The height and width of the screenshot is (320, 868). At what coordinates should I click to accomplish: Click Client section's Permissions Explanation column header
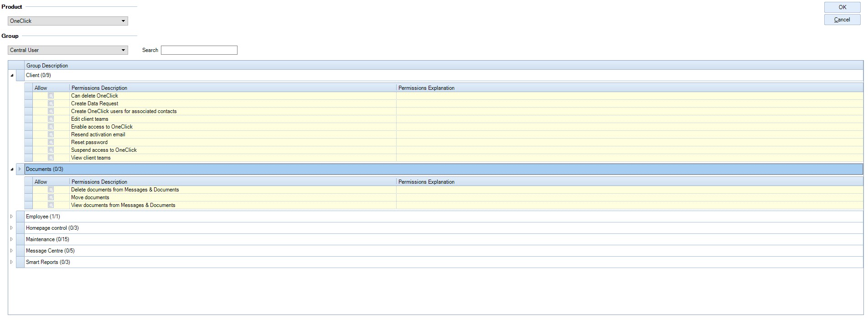630,88
